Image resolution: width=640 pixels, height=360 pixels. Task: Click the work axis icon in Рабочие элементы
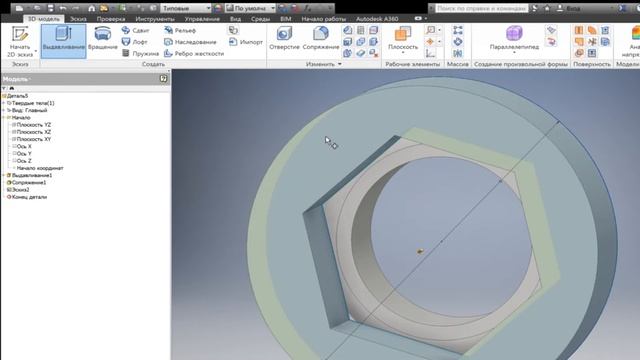tap(430, 30)
